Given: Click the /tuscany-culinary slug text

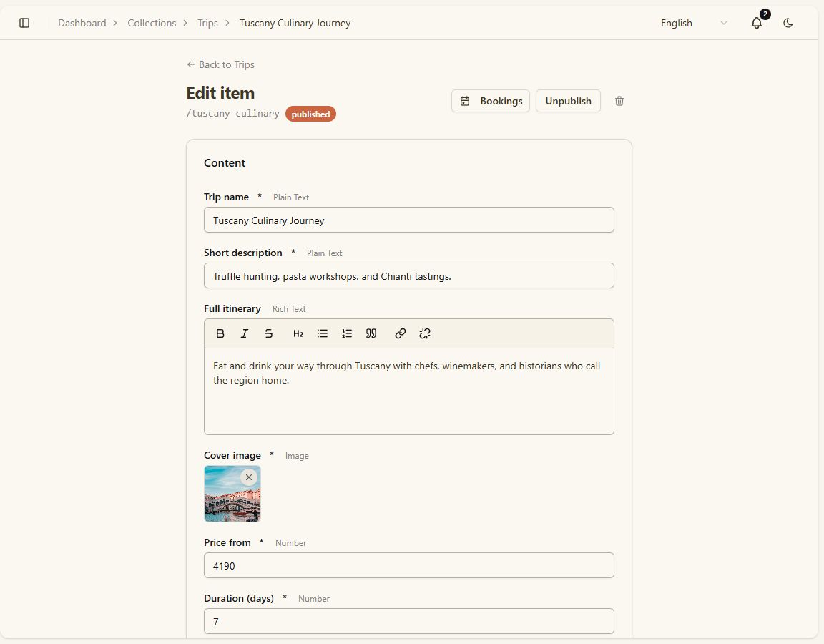Looking at the screenshot, I should (x=232, y=114).
